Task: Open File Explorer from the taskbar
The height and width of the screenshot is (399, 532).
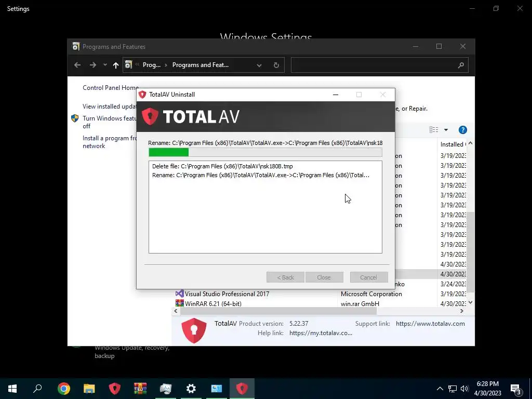Action: point(89,389)
